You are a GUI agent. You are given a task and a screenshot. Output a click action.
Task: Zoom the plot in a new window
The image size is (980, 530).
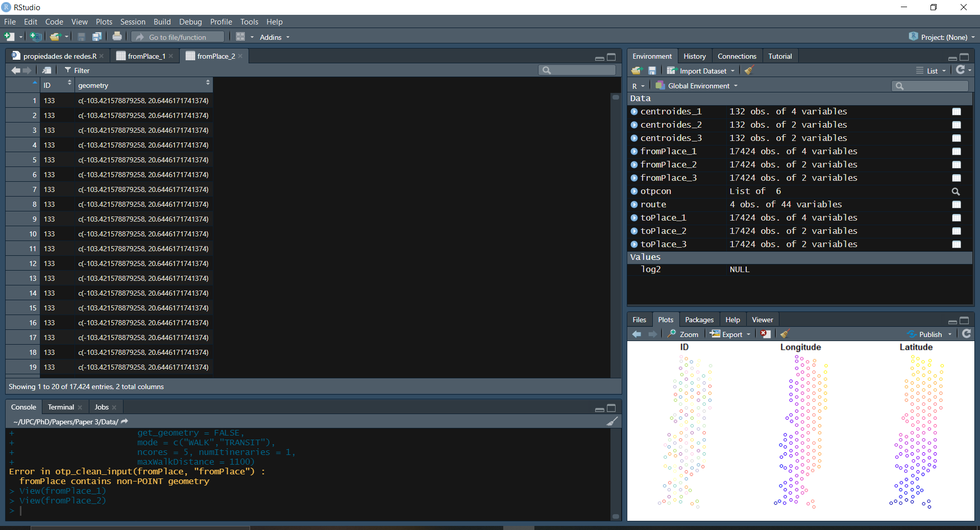[x=683, y=333]
